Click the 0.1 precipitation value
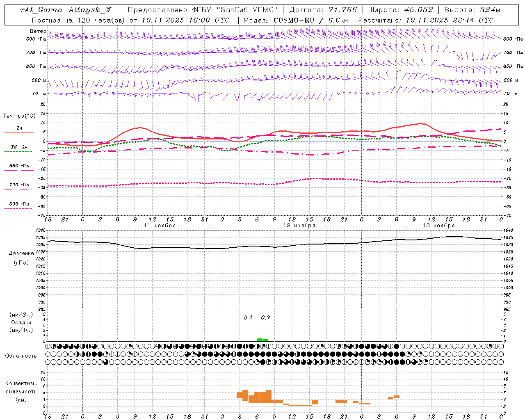Image resolution: width=525 pixels, height=420 pixels. tap(248, 318)
